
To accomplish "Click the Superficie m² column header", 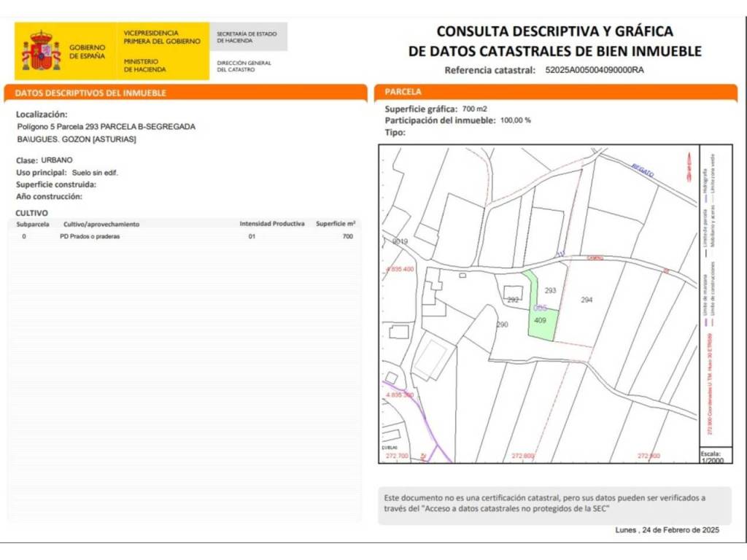I will tap(336, 224).
